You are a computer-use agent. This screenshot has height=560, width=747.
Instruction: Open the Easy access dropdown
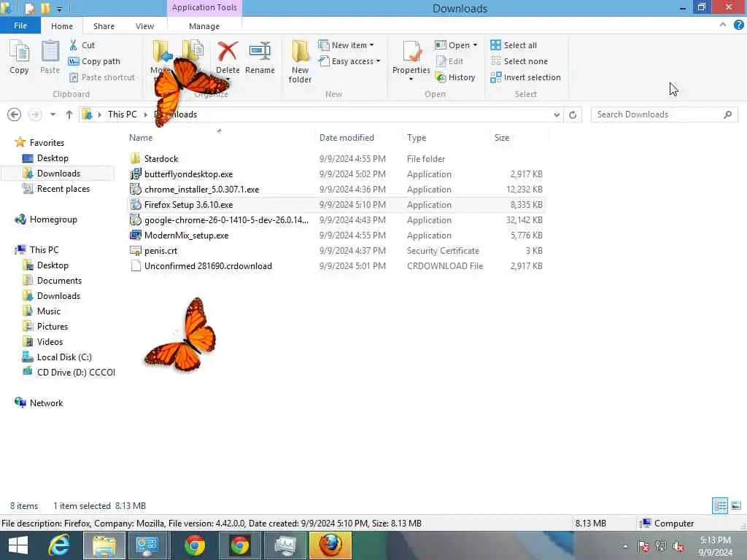tap(349, 61)
